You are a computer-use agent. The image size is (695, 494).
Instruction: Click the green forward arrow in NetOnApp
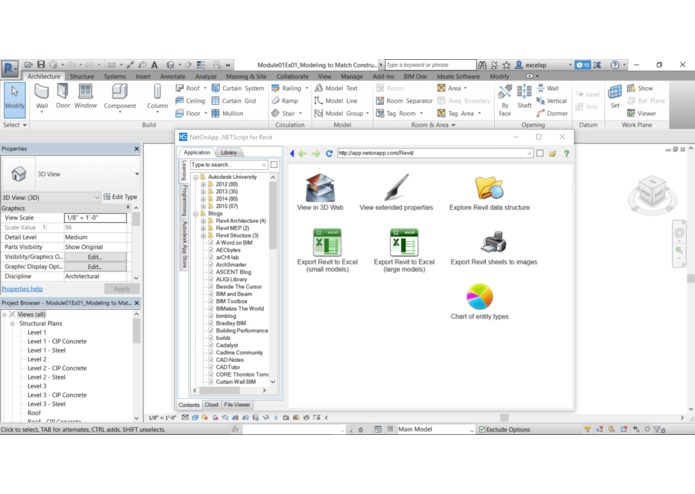[316, 153]
